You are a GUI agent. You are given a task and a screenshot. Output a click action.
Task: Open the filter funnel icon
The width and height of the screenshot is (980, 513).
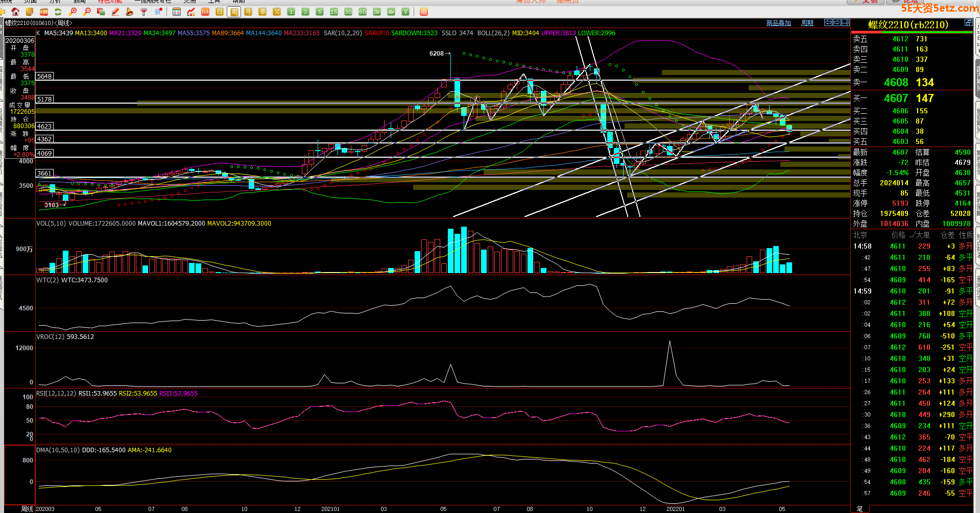coord(144,12)
